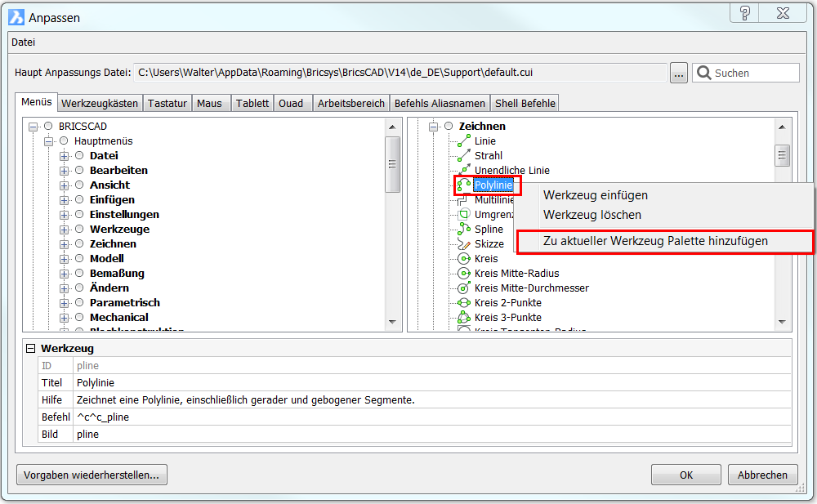Choose Zu aktueller Werkzeug Palette hinzufügen

pyautogui.click(x=655, y=241)
